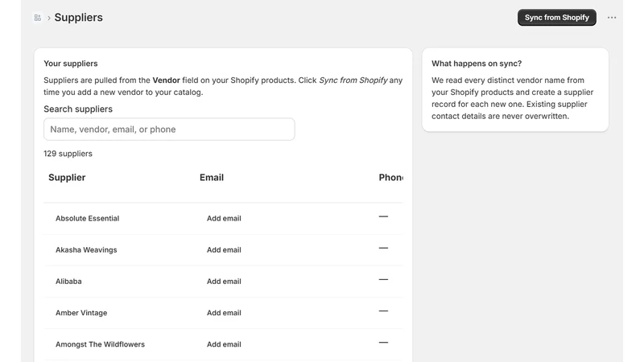Viewport: 644px width, 362px height.
Task: Add email for Amber Vintage
Action: click(224, 313)
